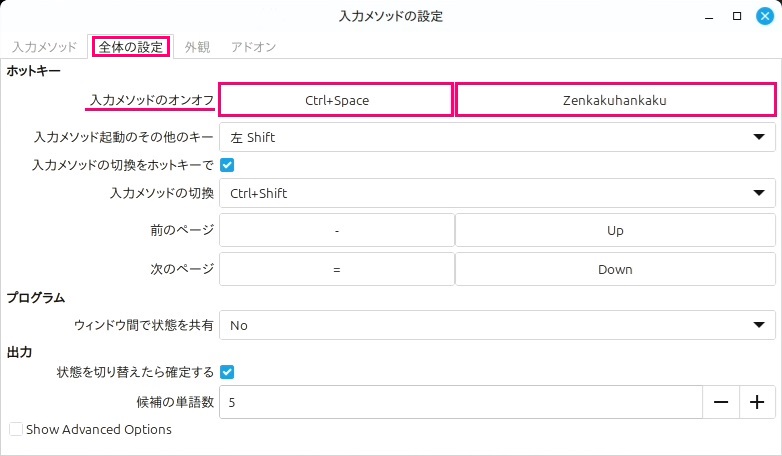The height and width of the screenshot is (456, 782).
Task: Switch to the 入力メソッド tab
Action: [x=44, y=47]
